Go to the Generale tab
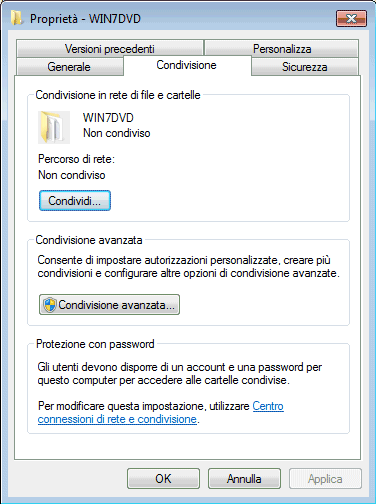This screenshot has width=376, height=504. [69, 67]
